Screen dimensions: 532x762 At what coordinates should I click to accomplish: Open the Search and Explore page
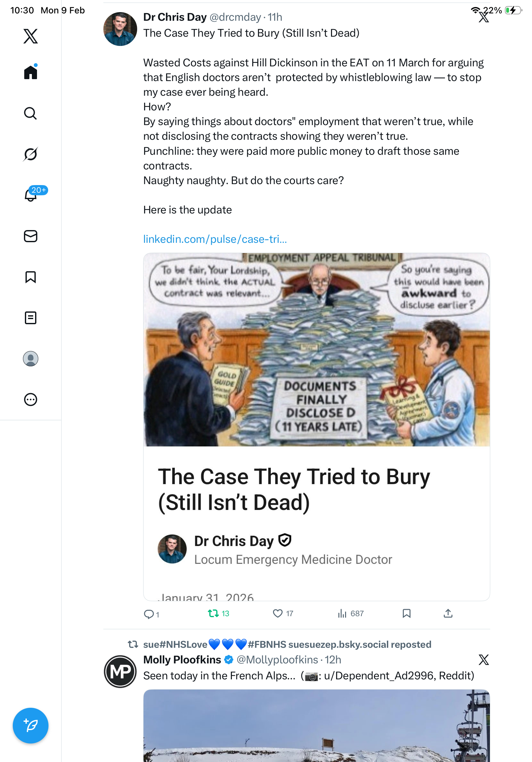click(31, 114)
